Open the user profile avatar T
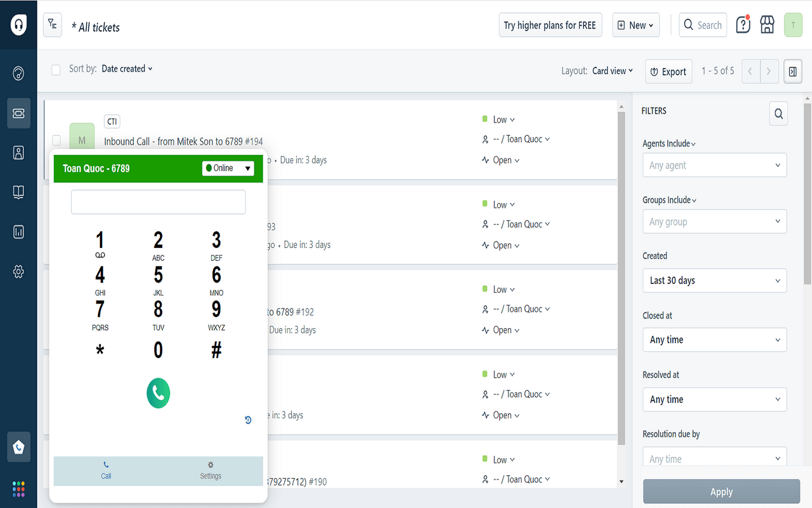This screenshot has width=812, height=508. [x=793, y=25]
